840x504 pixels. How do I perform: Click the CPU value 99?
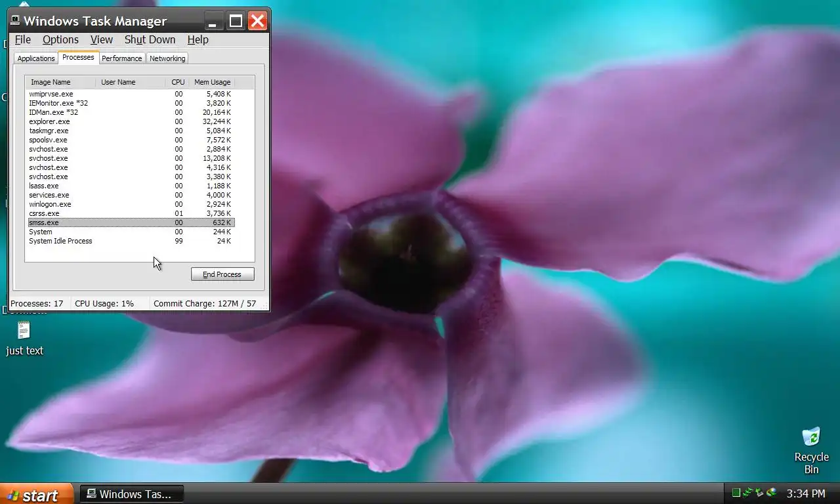coord(178,241)
